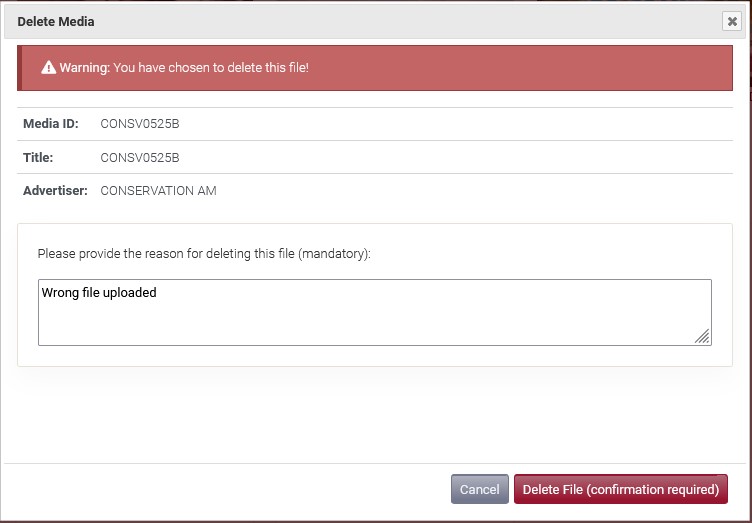Select the Advertiser value CONSERVATION AM
The width and height of the screenshot is (752, 523).
[x=158, y=191]
